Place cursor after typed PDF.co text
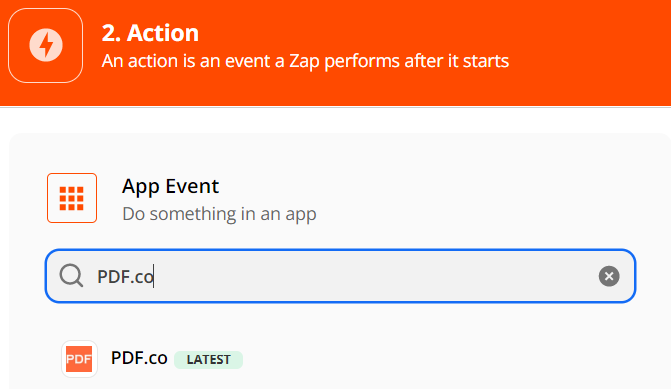The height and width of the screenshot is (389, 671). point(154,276)
